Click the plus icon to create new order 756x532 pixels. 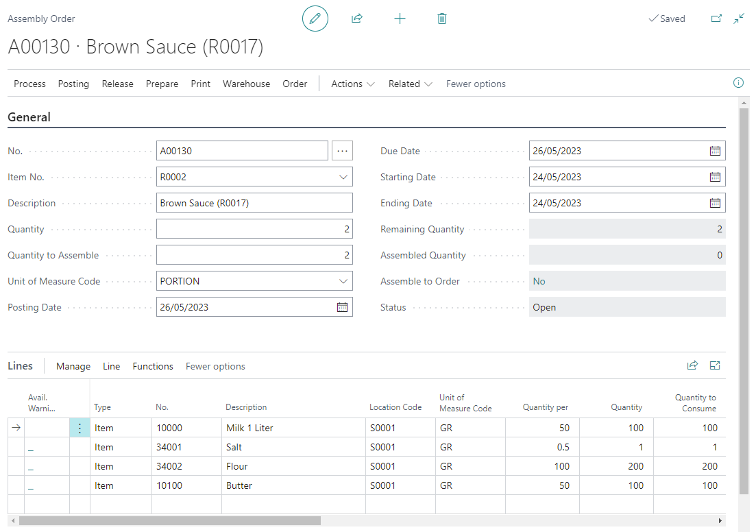tap(400, 19)
